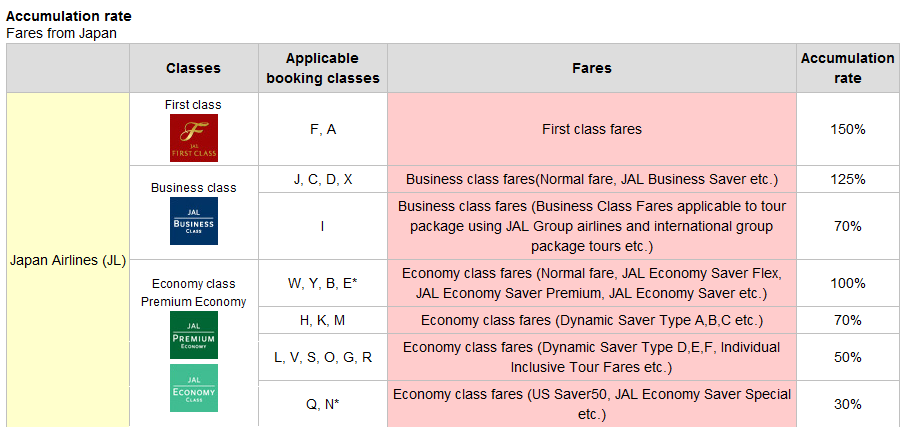Screen dimensions: 902x434
Task: Click the 150% accumulation rate cell
Action: [x=847, y=130]
